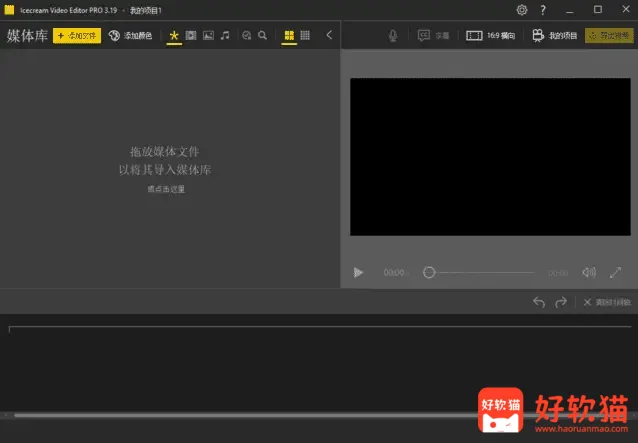Filter media library by audio files
The width and height of the screenshot is (638, 443).
pyautogui.click(x=225, y=35)
